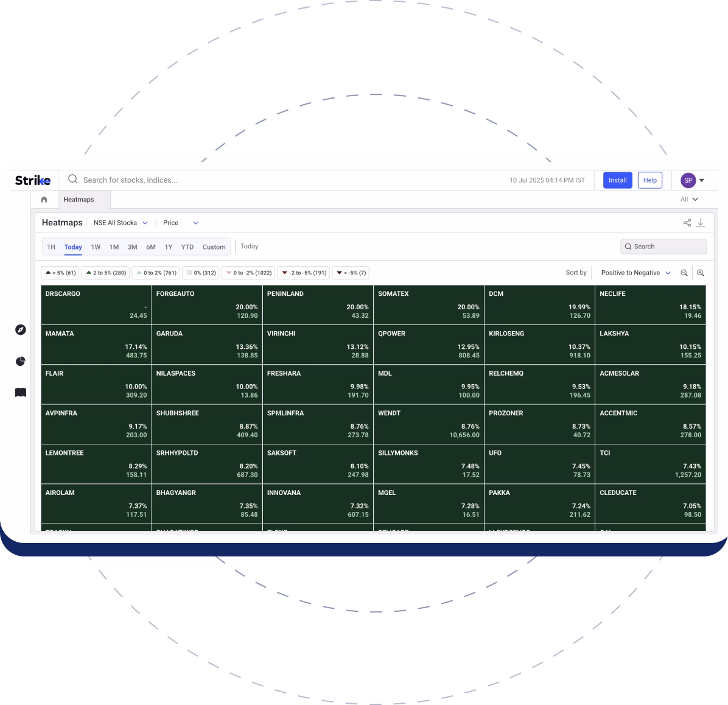Image resolution: width=728 pixels, height=705 pixels.
Task: Open Positive to Negative sort dropdown
Action: click(x=635, y=273)
